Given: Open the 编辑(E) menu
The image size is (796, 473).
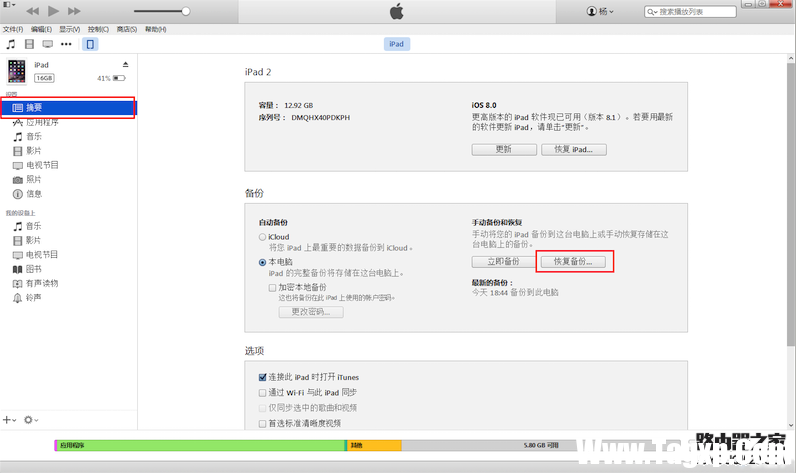Looking at the screenshot, I should coord(41,29).
